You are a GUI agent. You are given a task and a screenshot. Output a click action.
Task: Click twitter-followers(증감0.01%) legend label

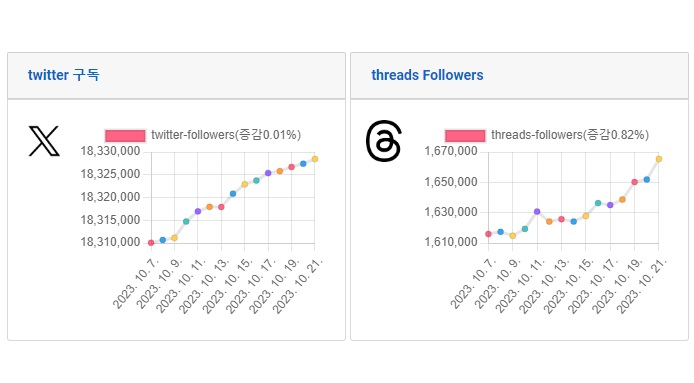[x=226, y=135]
